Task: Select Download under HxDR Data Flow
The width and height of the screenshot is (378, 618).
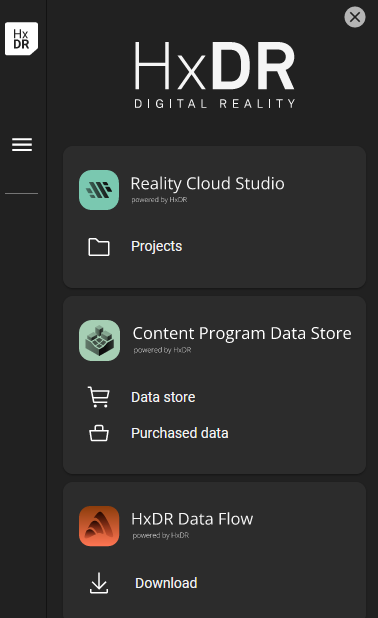Action: pos(166,583)
